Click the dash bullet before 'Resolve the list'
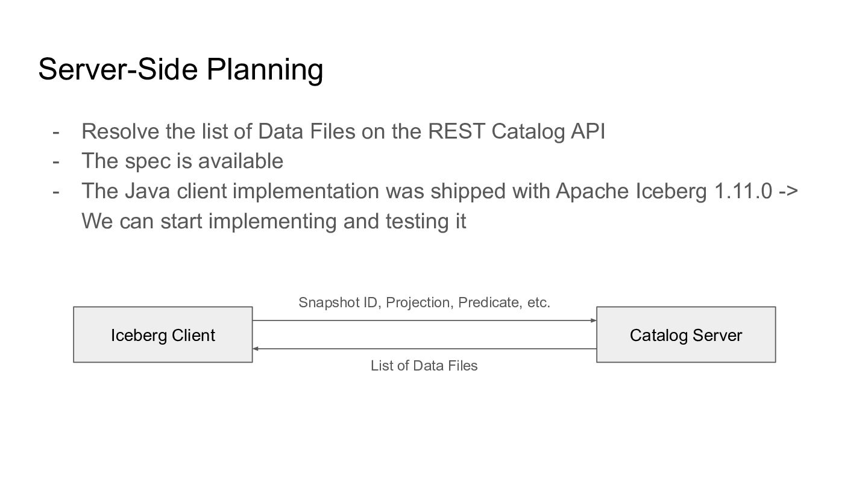The width and height of the screenshot is (868, 488). point(56,131)
